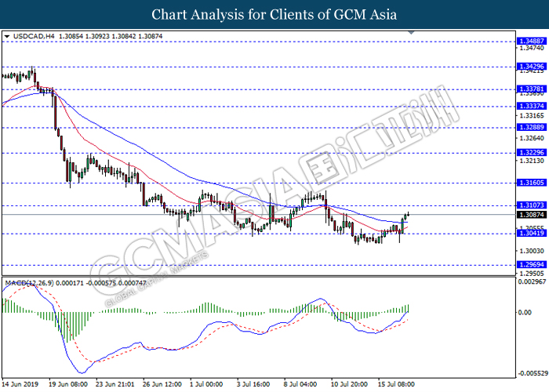
Task: Click the 1.32889 price level tag
Action: pos(530,126)
